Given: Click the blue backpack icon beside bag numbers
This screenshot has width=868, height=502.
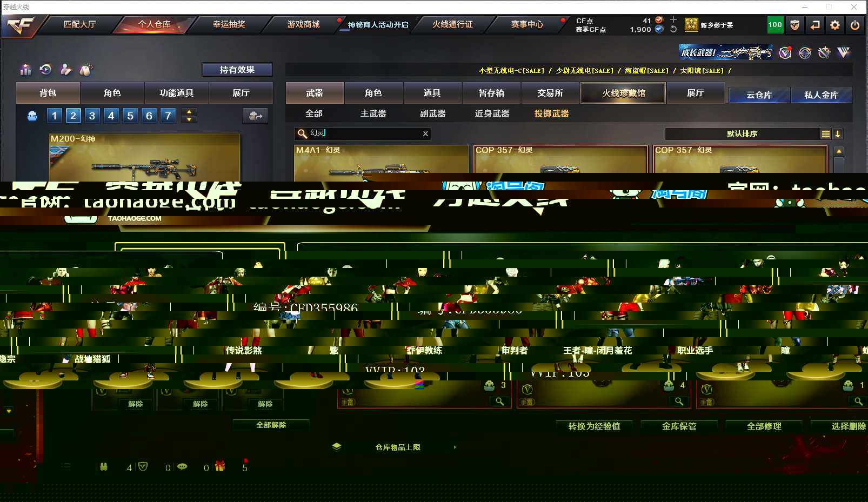Looking at the screenshot, I should (x=32, y=116).
